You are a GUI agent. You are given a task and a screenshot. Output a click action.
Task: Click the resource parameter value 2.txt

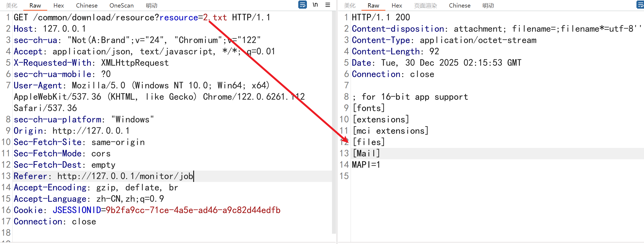pos(215,18)
